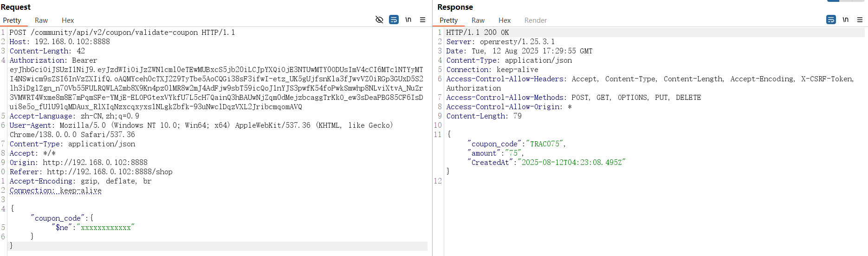Switch to Hex tab in Request panel
Image resolution: width=868 pixels, height=256 pixels.
pyautogui.click(x=68, y=20)
